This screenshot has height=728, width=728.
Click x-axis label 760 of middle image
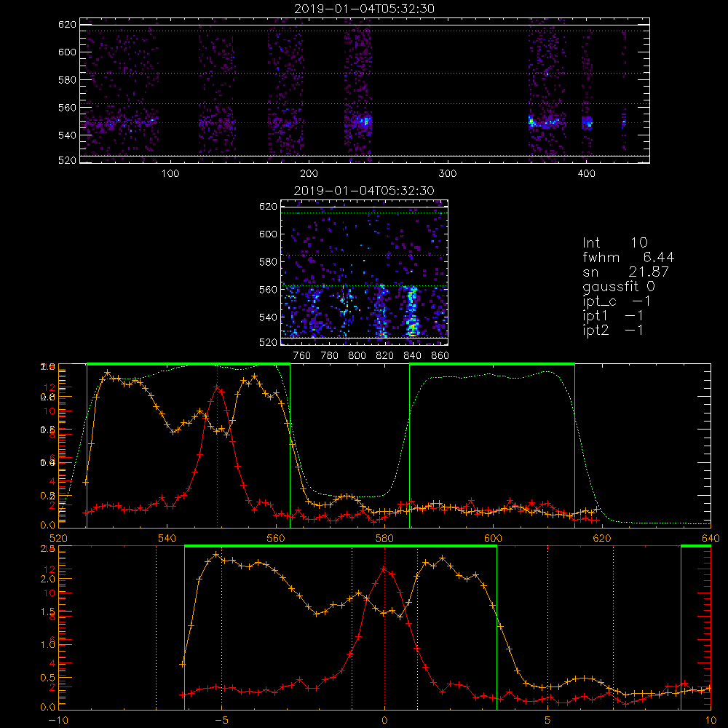point(302,356)
